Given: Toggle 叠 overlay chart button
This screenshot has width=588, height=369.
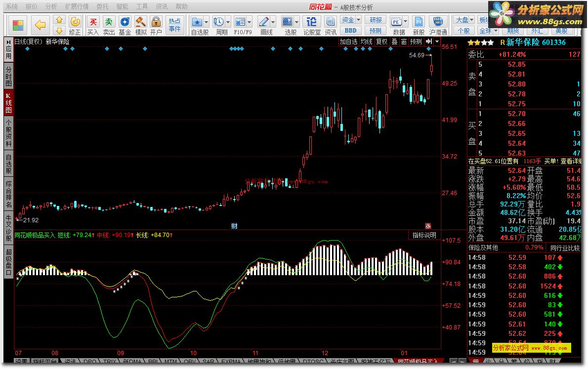Looking at the screenshot, I should tap(394, 41).
